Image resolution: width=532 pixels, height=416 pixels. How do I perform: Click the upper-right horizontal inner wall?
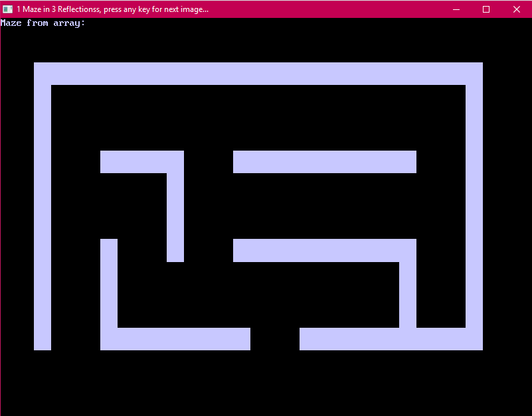(x=324, y=162)
